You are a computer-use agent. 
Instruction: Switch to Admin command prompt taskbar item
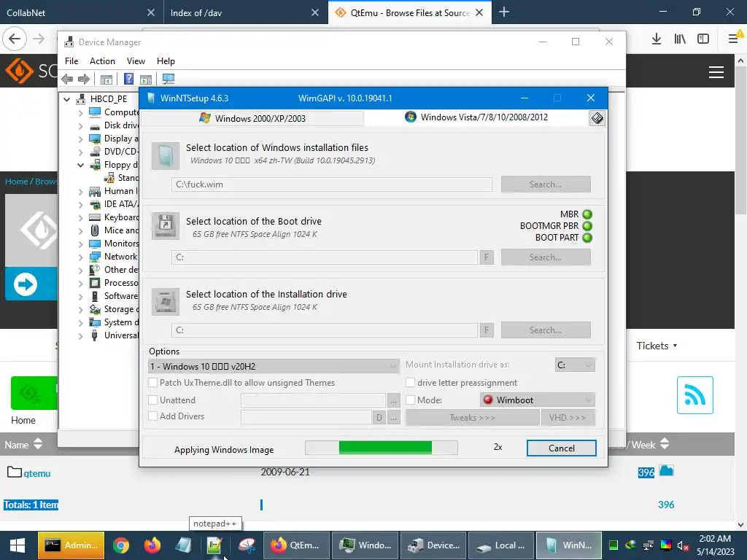pyautogui.click(x=71, y=545)
